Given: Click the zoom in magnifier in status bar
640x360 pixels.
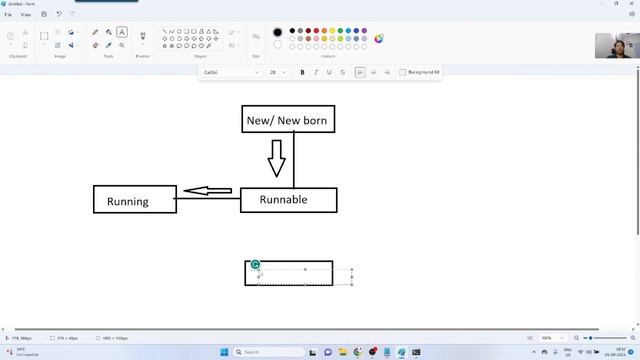Looking at the screenshot, I should tap(633, 338).
